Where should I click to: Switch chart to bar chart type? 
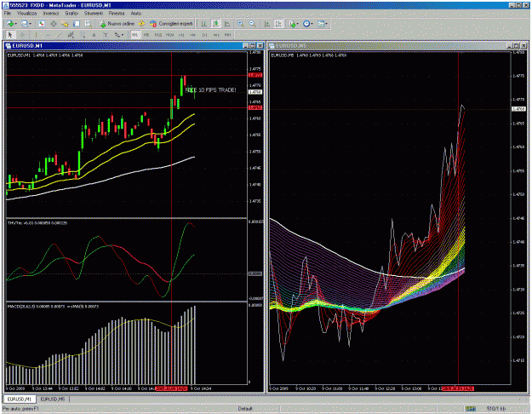[203, 24]
